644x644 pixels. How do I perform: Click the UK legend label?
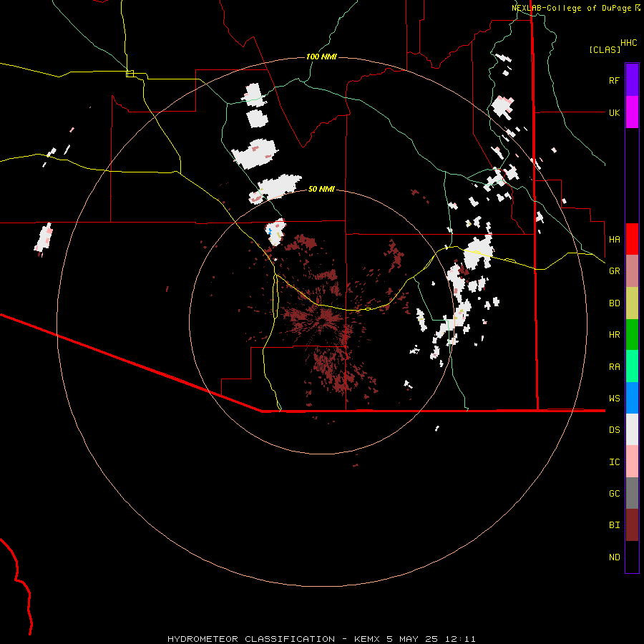pos(614,112)
